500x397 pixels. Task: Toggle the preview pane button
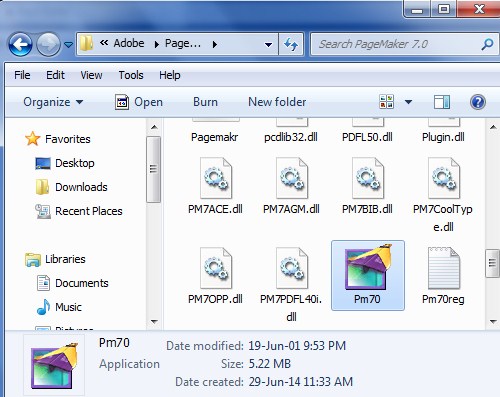tap(442, 102)
